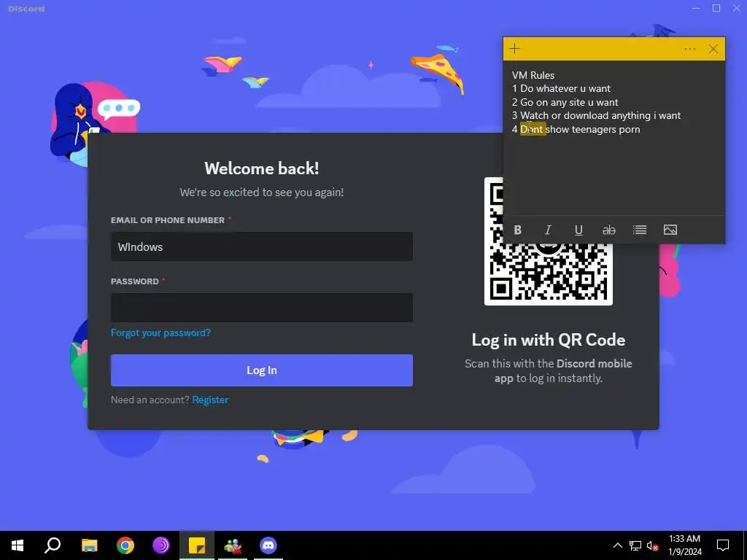This screenshot has height=560, width=747.
Task: Toggle italic formatting in sticky note
Action: pyautogui.click(x=548, y=230)
